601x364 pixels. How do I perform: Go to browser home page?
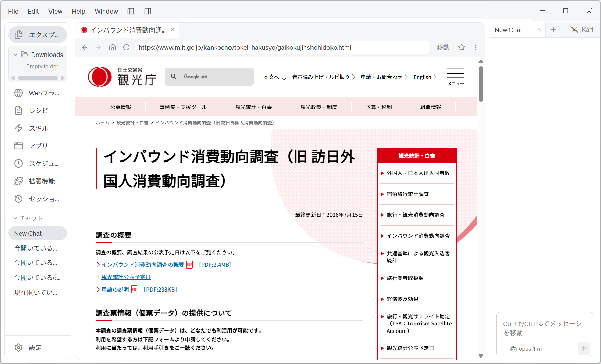tap(113, 47)
